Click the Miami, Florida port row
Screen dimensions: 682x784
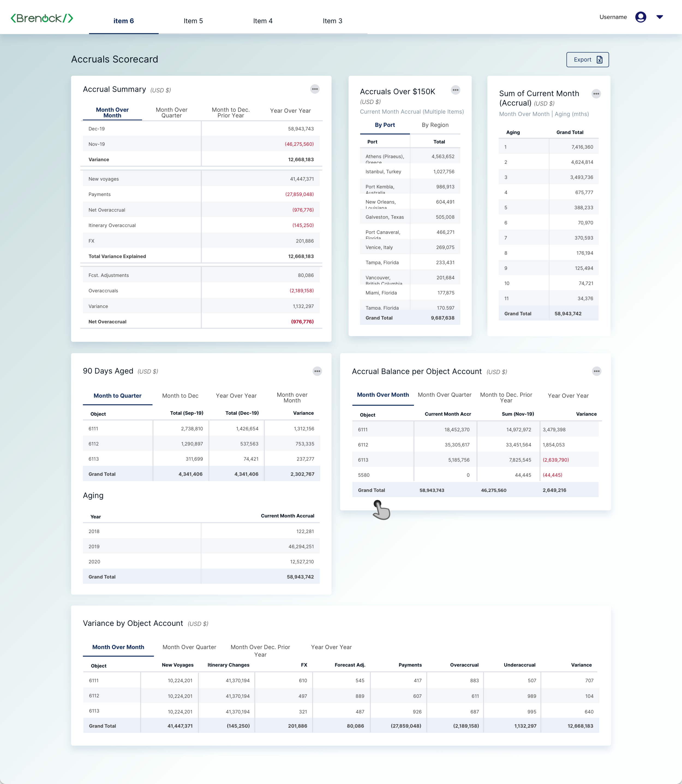[x=410, y=293]
